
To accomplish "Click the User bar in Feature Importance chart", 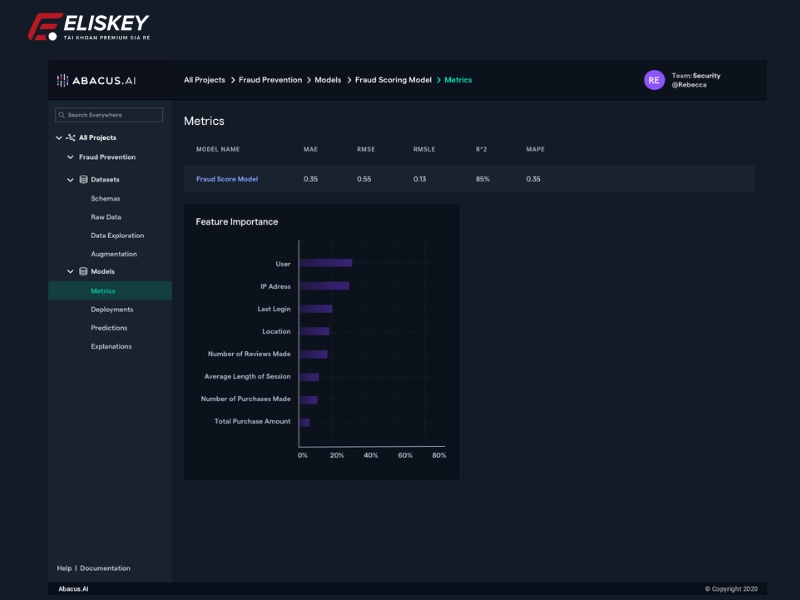I will click(x=325, y=263).
